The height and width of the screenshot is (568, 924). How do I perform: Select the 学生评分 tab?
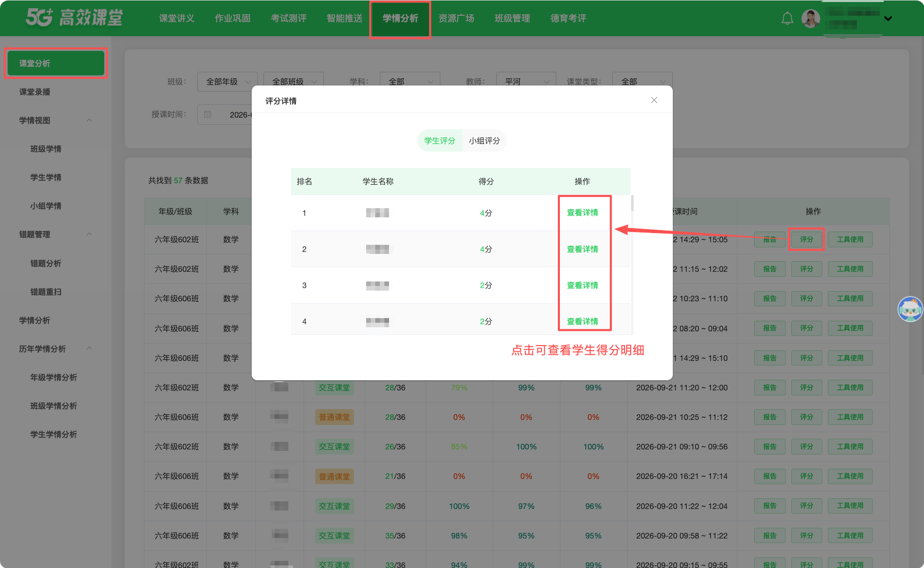pyautogui.click(x=440, y=140)
